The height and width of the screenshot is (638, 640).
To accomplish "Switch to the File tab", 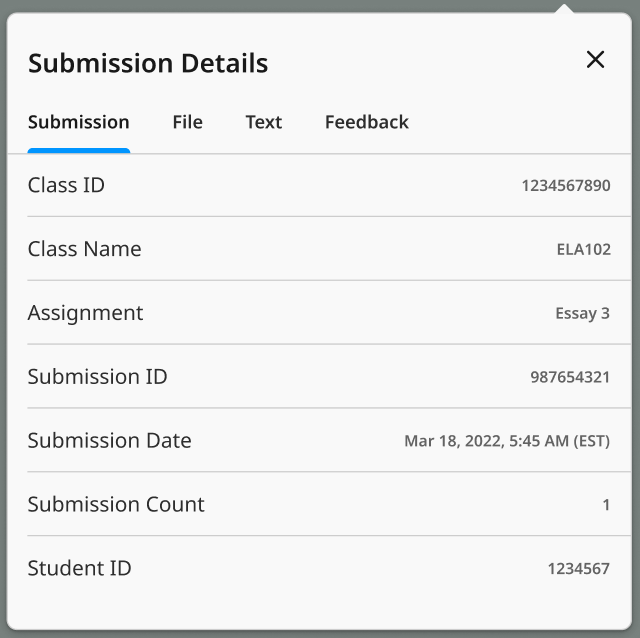I will click(x=187, y=122).
